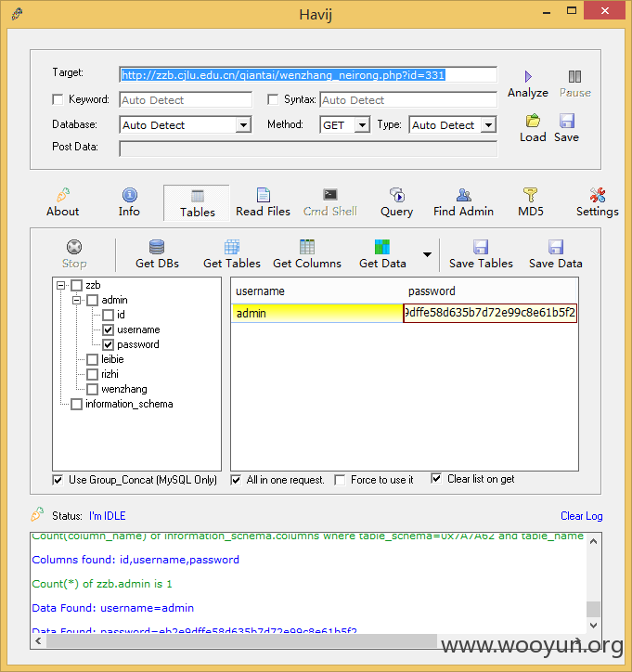Screen dimensions: 632x672
Task: Collapse the zzb tree node
Action: tap(61, 286)
